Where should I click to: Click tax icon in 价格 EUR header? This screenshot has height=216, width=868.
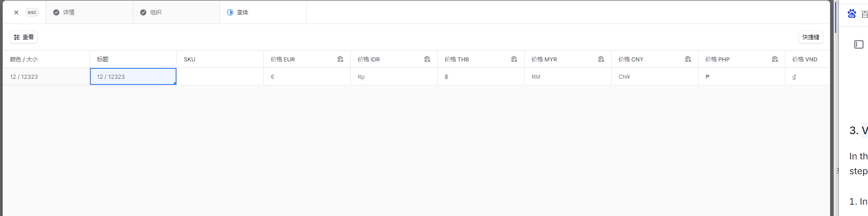(x=340, y=59)
